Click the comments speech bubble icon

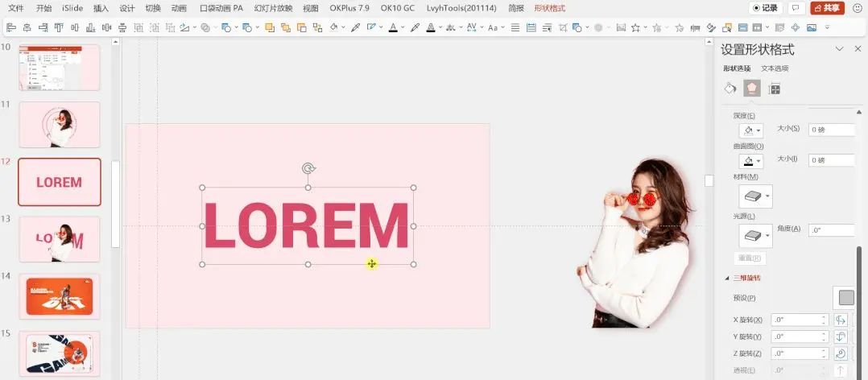coord(796,8)
